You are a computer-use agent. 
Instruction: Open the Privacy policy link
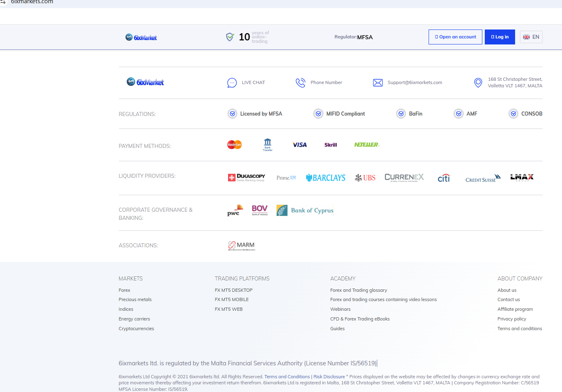[x=512, y=319]
